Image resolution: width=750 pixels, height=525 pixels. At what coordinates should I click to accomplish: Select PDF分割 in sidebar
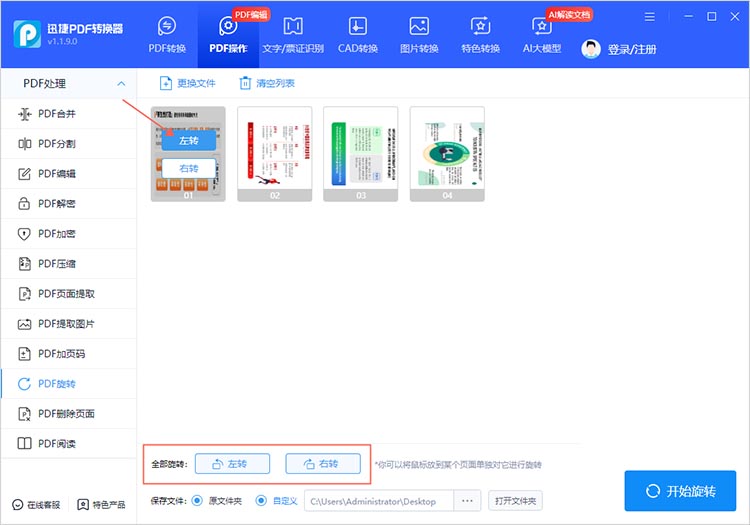click(x=68, y=143)
